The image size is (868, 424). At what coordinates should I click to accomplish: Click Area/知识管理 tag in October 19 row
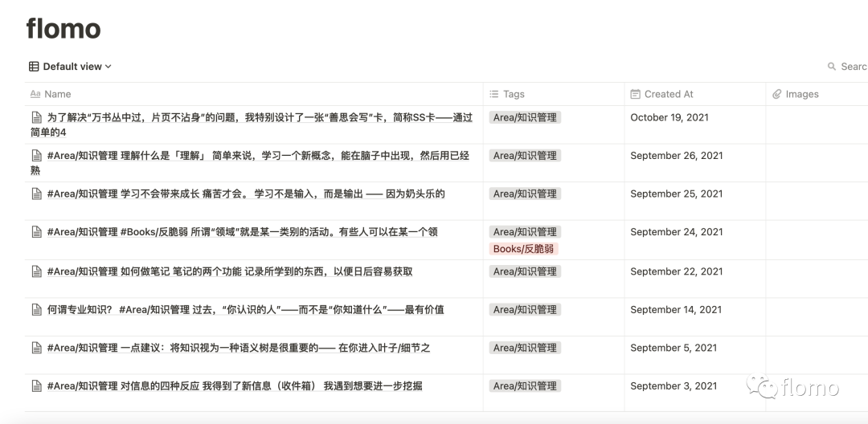click(525, 117)
